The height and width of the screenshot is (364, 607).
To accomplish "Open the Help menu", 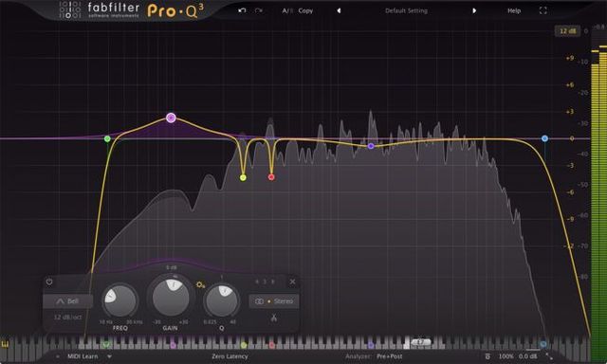I will click(514, 10).
